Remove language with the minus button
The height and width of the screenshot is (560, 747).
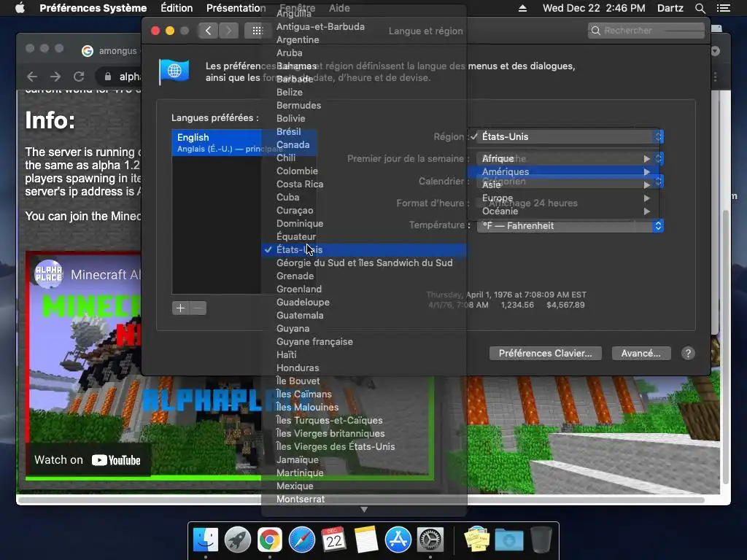pyautogui.click(x=198, y=308)
